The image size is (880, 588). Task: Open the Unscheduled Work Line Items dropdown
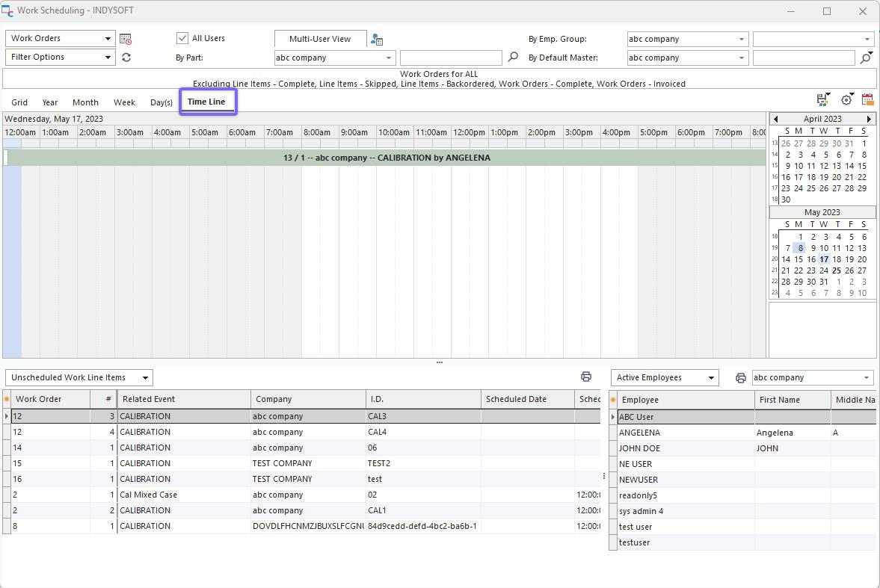[x=146, y=378]
